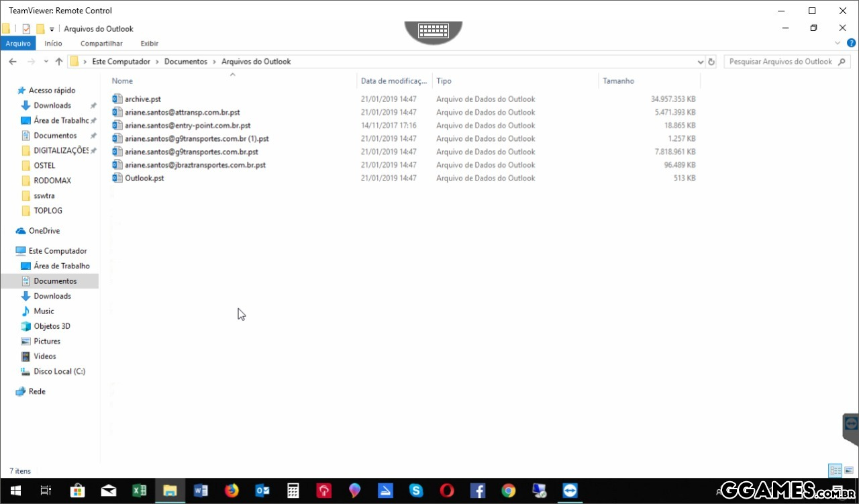859x504 pixels.
Task: Open the recent locations dropdown arrow
Action: 46,62
